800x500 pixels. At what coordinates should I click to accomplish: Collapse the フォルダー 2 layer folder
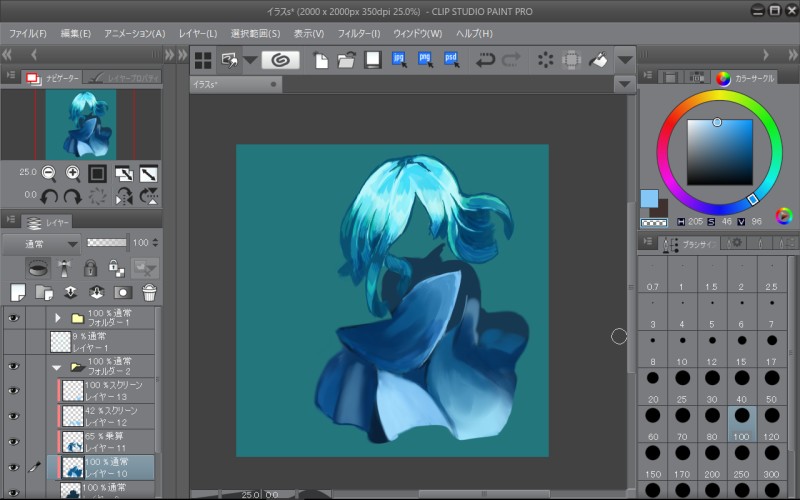pos(58,367)
